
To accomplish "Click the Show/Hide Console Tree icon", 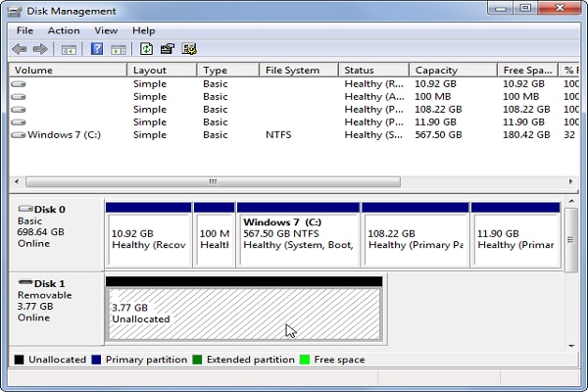I will point(69,50).
